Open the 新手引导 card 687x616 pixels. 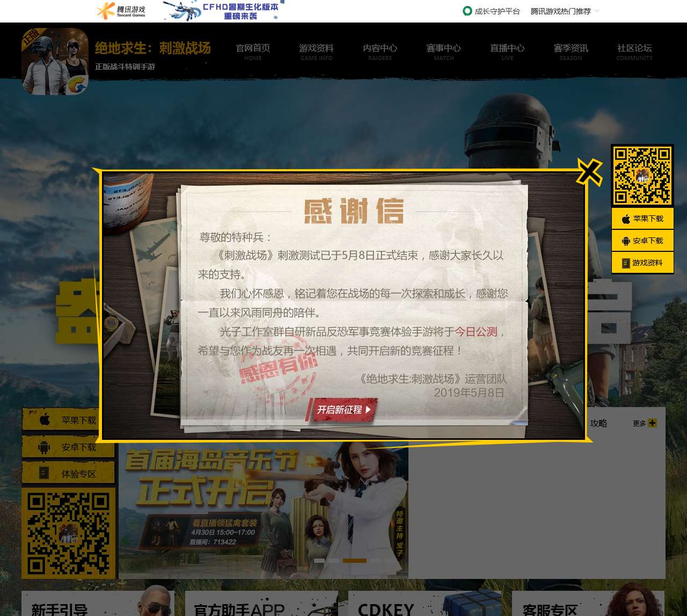(x=98, y=604)
